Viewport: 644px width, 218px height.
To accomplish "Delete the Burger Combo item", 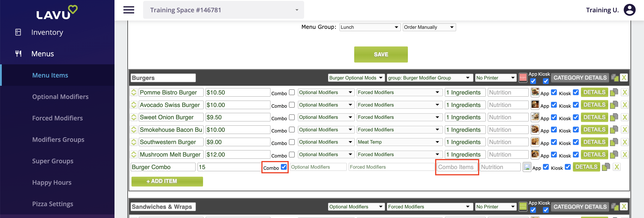I will click(617, 167).
